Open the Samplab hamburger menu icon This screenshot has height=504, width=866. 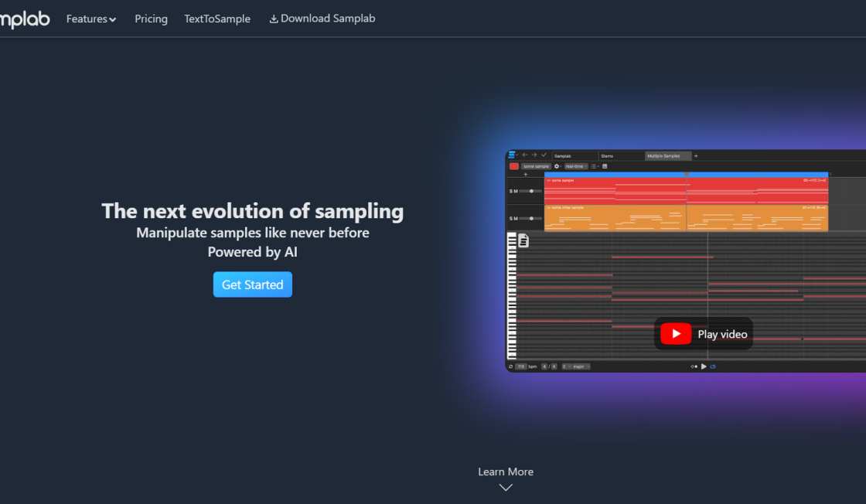[512, 155]
